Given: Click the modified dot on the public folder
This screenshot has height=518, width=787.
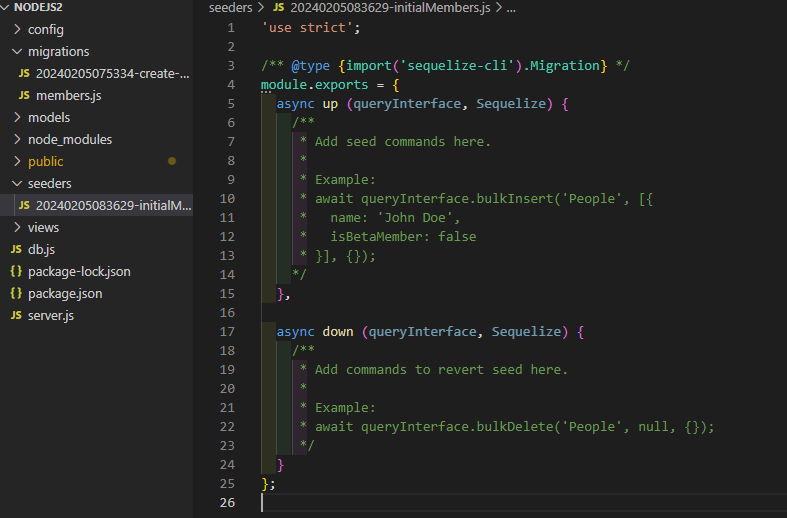Looking at the screenshot, I should click(x=172, y=161).
